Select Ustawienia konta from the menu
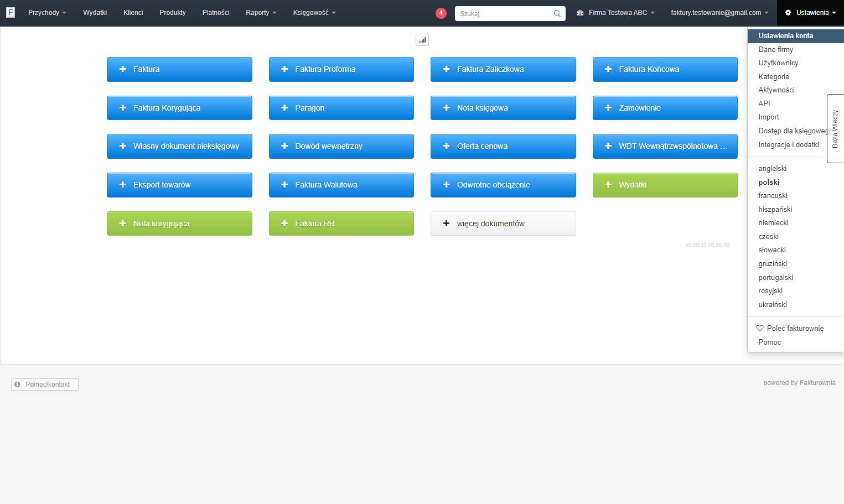 point(795,36)
